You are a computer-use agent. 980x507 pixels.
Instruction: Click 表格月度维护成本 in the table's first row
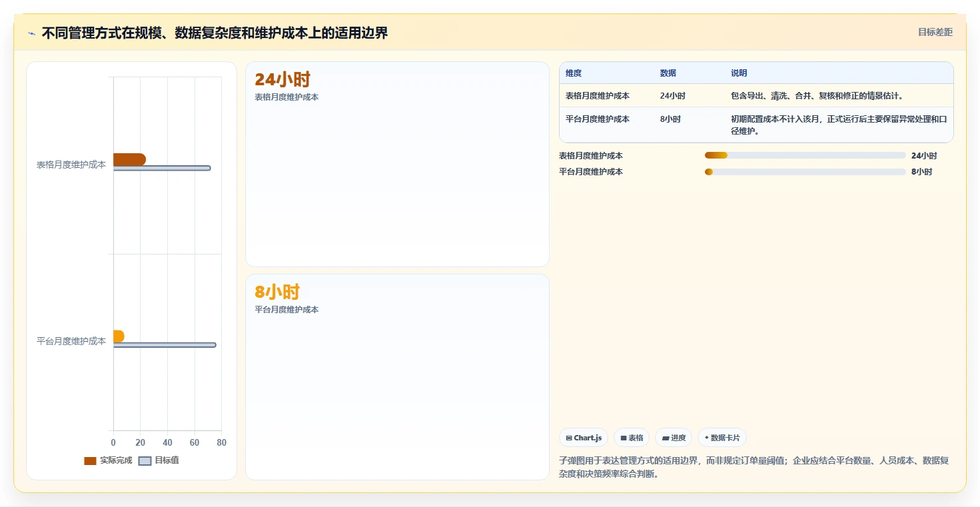[598, 96]
